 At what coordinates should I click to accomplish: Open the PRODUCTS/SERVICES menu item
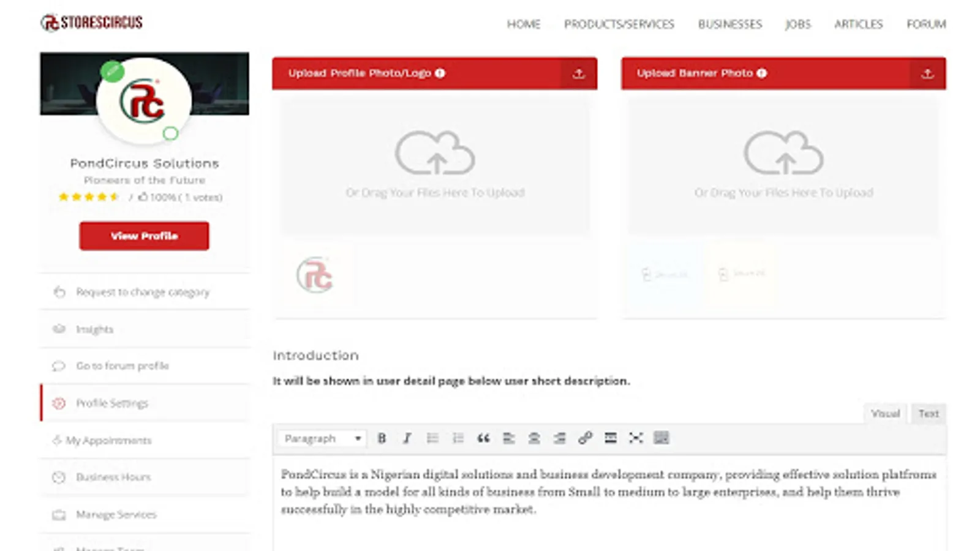pyautogui.click(x=619, y=24)
